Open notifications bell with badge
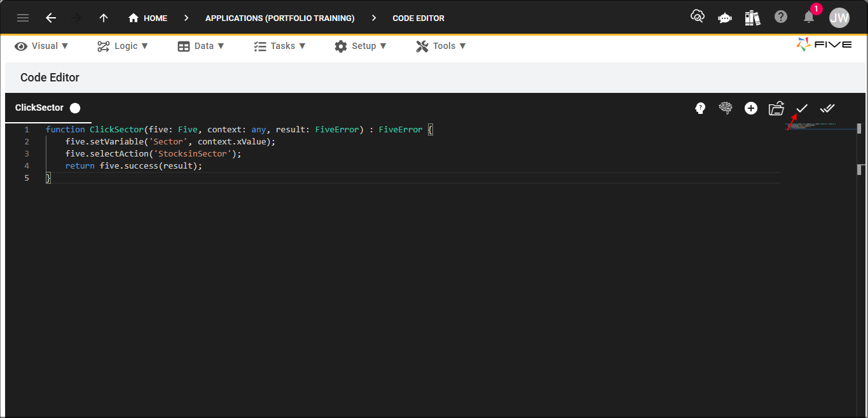Viewport: 868px width, 418px height. (x=809, y=17)
